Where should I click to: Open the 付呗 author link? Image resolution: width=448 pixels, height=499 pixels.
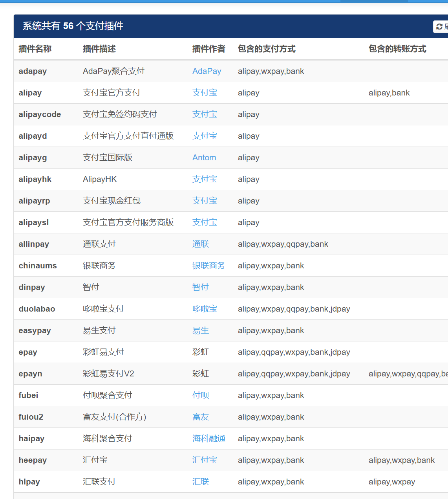(200, 395)
